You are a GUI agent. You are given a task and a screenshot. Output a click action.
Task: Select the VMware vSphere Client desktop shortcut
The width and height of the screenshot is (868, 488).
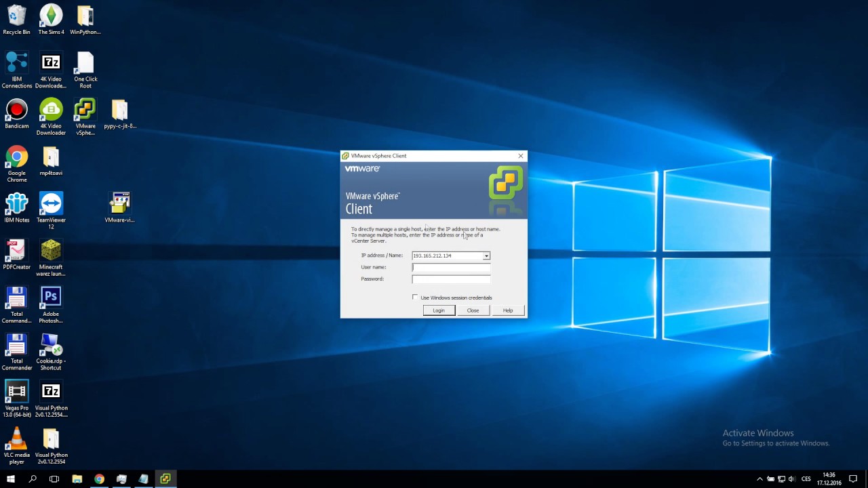pyautogui.click(x=85, y=117)
